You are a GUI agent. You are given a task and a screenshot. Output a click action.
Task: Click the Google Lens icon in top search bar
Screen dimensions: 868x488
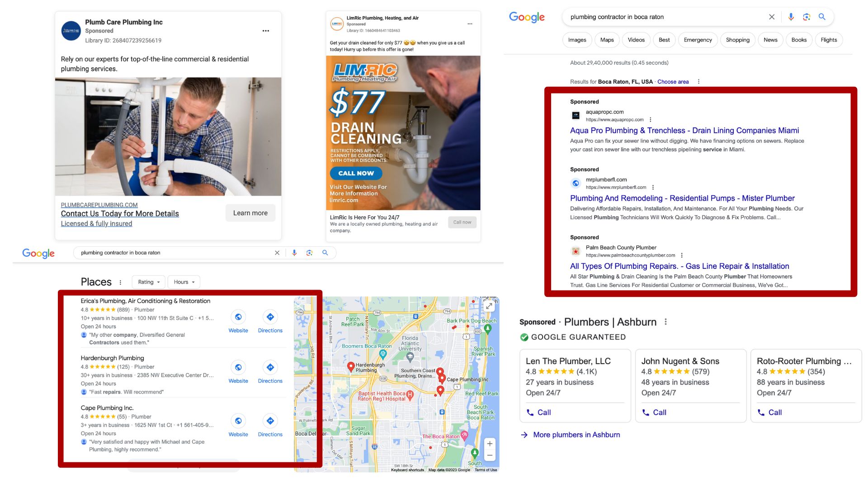[x=807, y=17]
